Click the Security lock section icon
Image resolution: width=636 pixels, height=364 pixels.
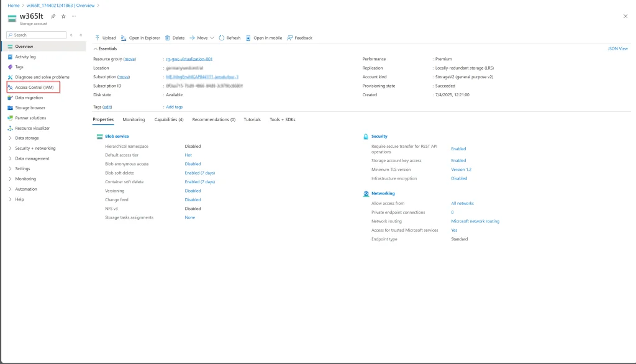[x=366, y=137]
